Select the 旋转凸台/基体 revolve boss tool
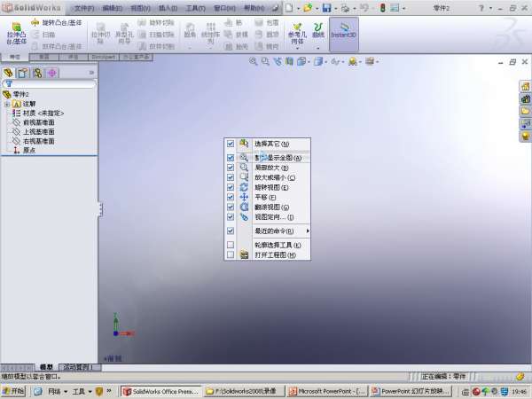This screenshot has width=532, height=399. click(x=57, y=23)
